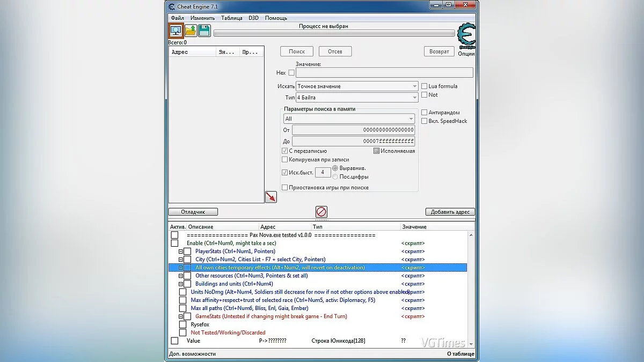
Task: Enable Приостановка игры при поиске checkbox
Action: pos(284,188)
